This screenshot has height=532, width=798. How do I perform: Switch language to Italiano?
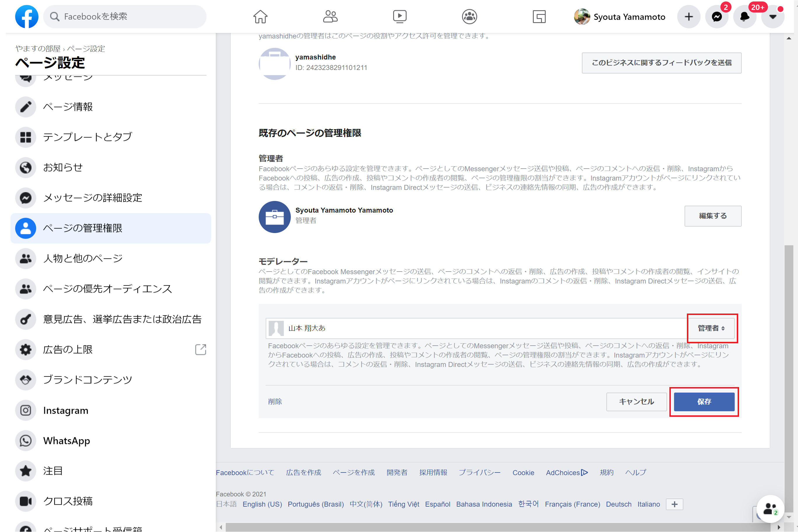click(649, 505)
